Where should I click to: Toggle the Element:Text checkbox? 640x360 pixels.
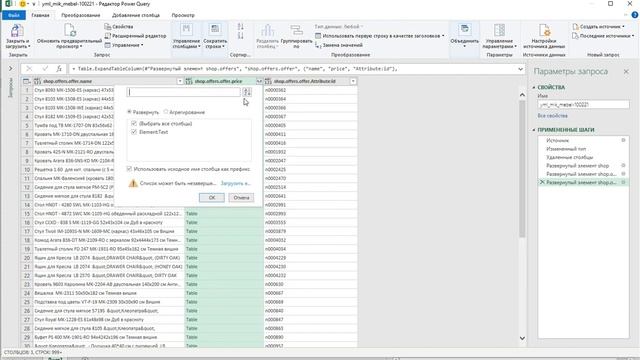tap(134, 132)
